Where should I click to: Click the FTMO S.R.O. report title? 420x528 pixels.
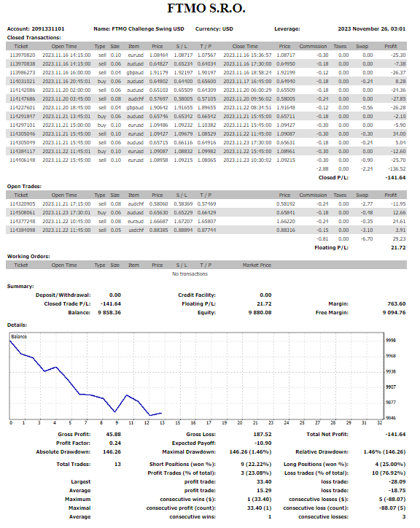pyautogui.click(x=206, y=9)
